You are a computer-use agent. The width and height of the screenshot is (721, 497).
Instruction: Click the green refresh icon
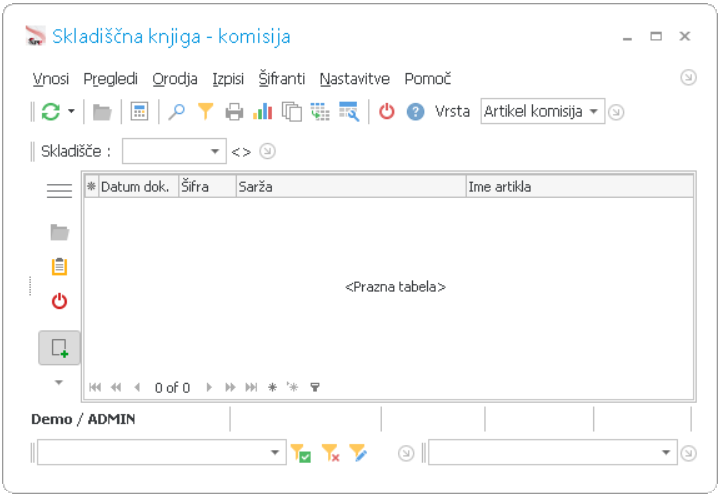[x=51, y=111]
